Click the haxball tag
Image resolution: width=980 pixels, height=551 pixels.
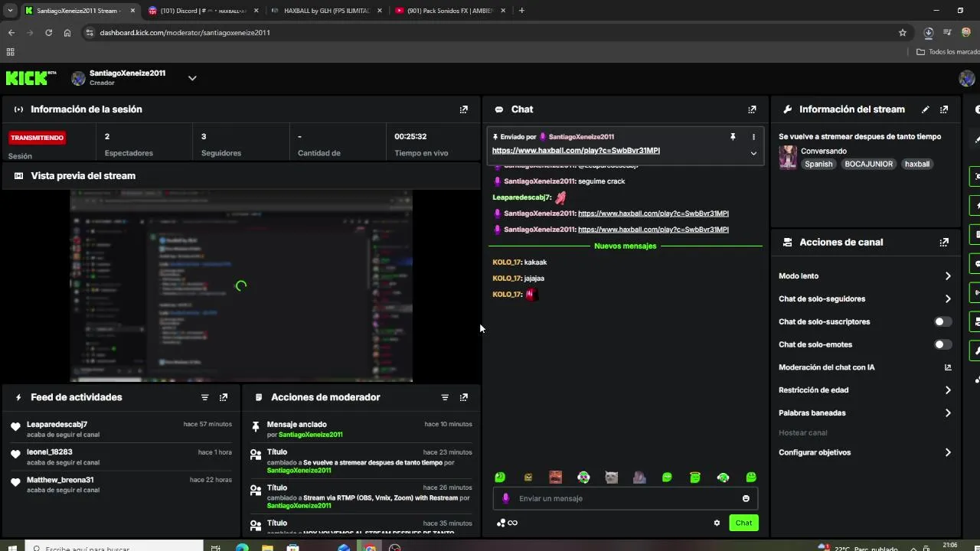pyautogui.click(x=917, y=165)
